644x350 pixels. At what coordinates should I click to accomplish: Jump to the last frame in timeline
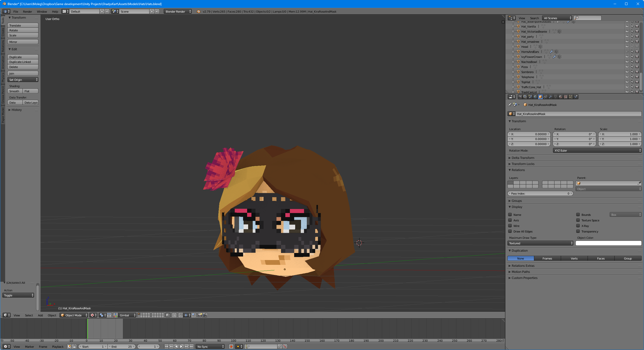[x=191, y=346]
